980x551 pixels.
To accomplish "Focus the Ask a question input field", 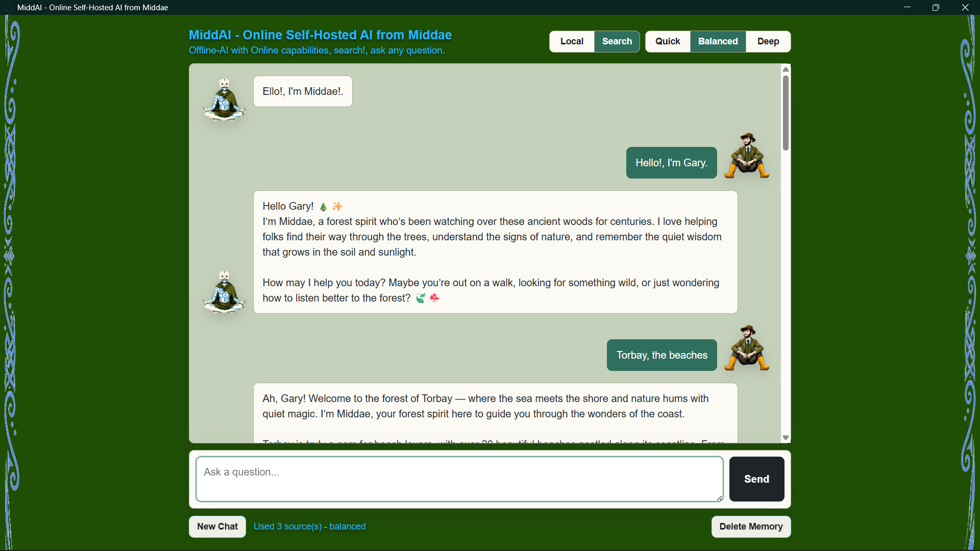I will coord(459,479).
